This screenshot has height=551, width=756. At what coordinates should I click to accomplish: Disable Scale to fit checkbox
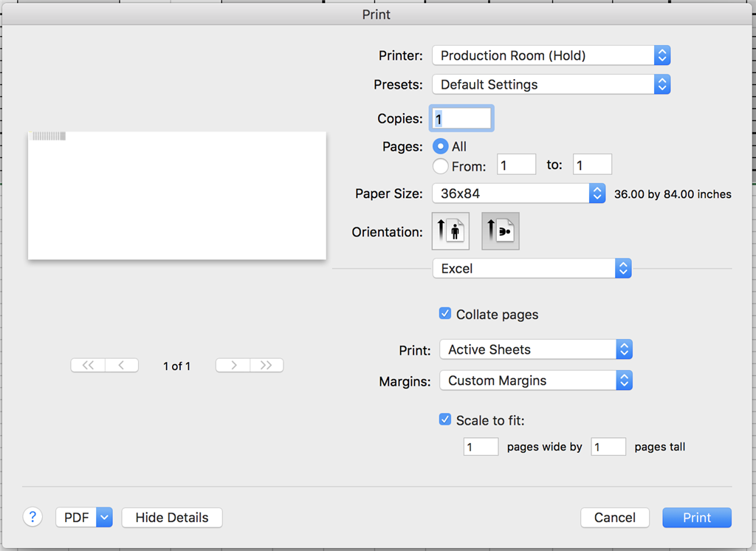(x=445, y=420)
